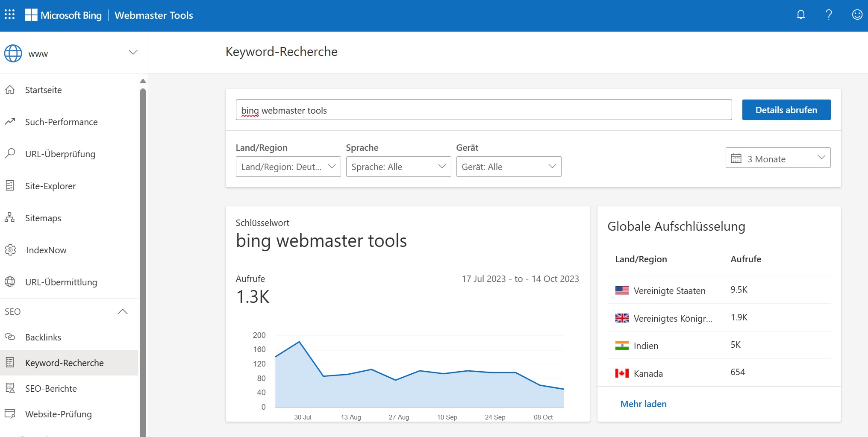Viewport: 868px width, 437px height.
Task: Click the Sitemaps hierarchy icon
Action: (x=10, y=218)
